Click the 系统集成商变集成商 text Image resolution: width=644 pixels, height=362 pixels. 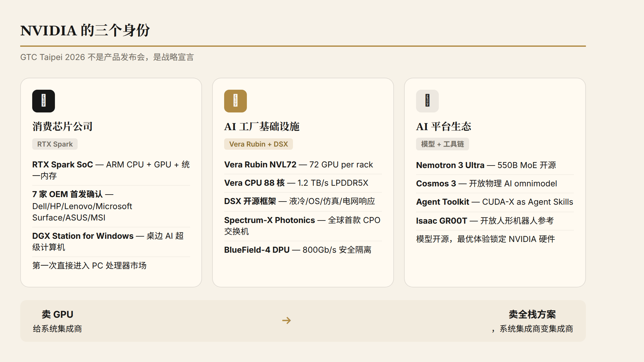click(x=536, y=329)
